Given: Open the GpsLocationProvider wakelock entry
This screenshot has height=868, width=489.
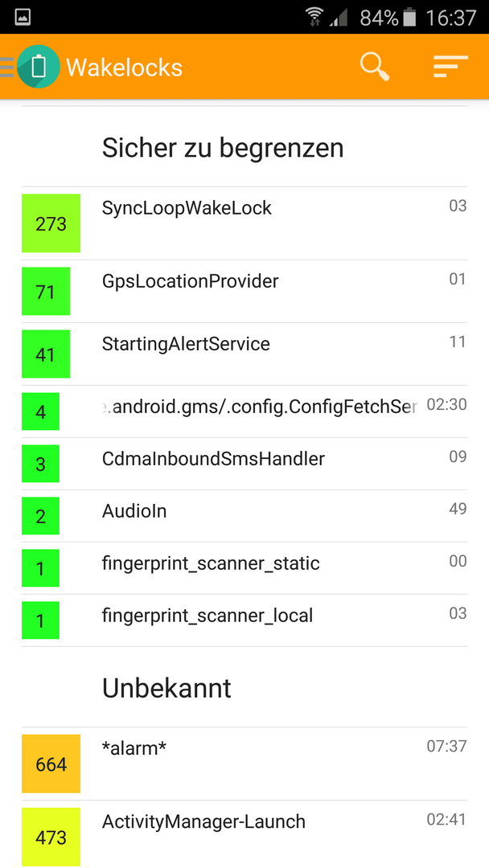Looking at the screenshot, I should (244, 291).
